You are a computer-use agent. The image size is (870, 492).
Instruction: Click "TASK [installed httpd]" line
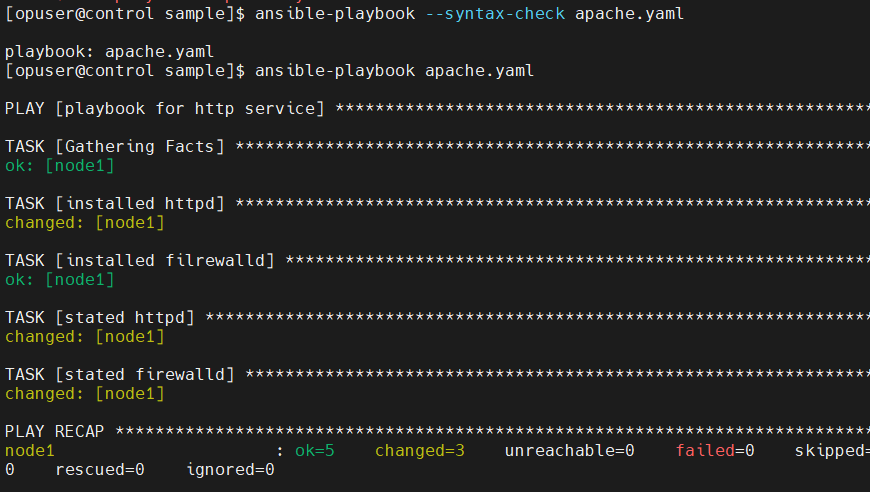[x=115, y=204]
